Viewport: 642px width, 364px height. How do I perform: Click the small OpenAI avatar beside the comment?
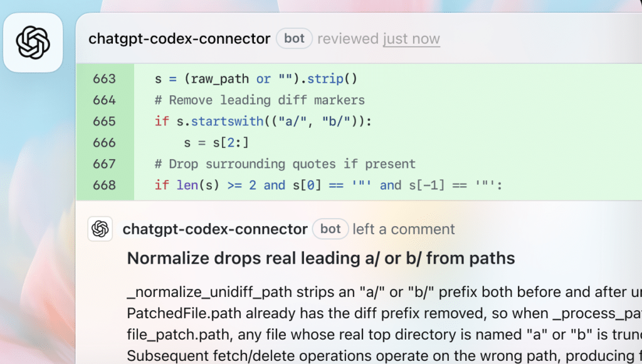pyautogui.click(x=100, y=229)
